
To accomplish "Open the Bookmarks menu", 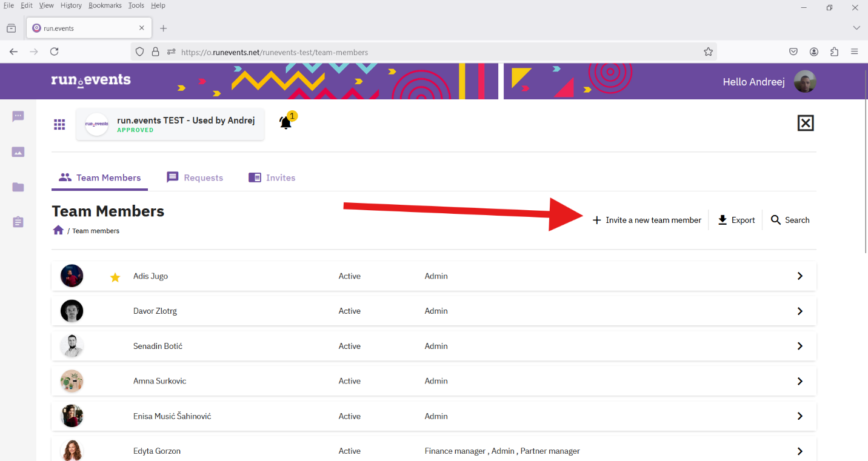I will click(105, 5).
